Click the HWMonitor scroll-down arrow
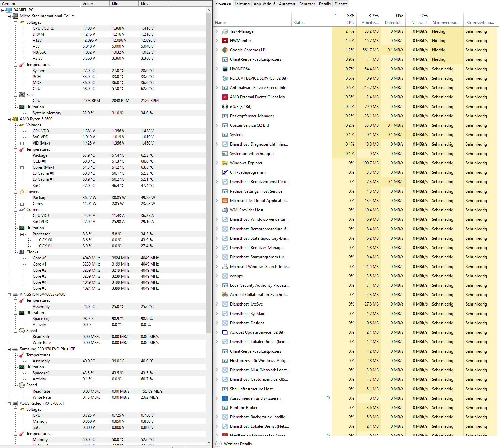Viewport: 499px width, 448px height. tap(209, 443)
